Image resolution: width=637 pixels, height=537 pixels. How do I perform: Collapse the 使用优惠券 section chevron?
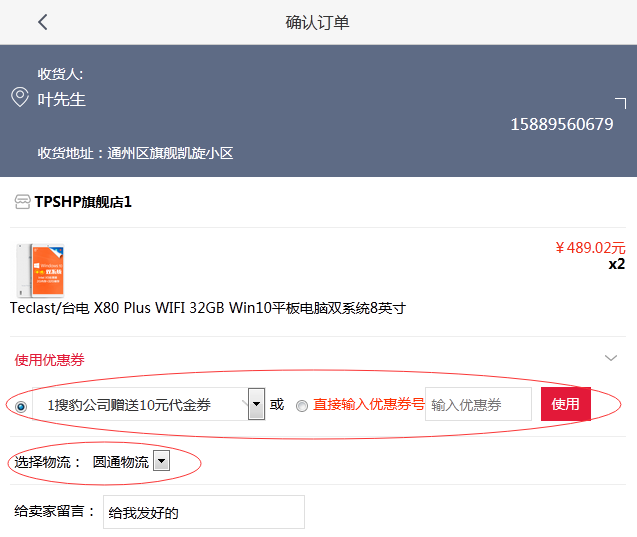[611, 358]
